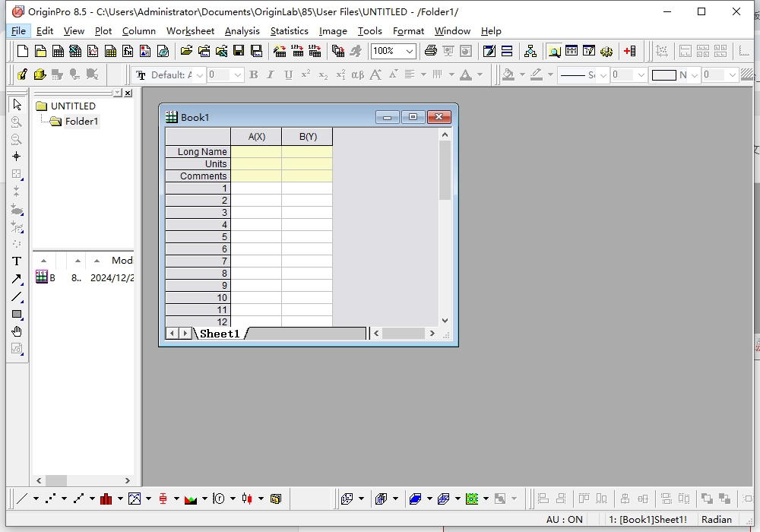Screen dimensions: 760x532
Task: Click the Save Template icon
Action: (256, 51)
